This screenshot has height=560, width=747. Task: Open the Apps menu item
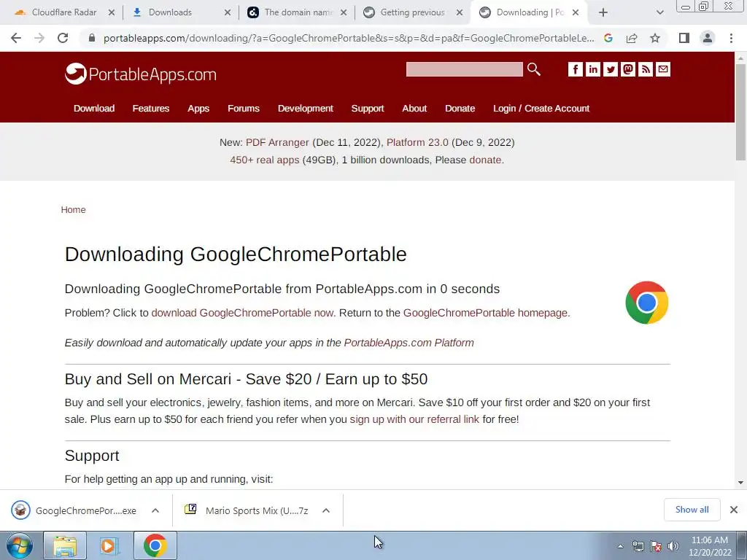(x=198, y=109)
